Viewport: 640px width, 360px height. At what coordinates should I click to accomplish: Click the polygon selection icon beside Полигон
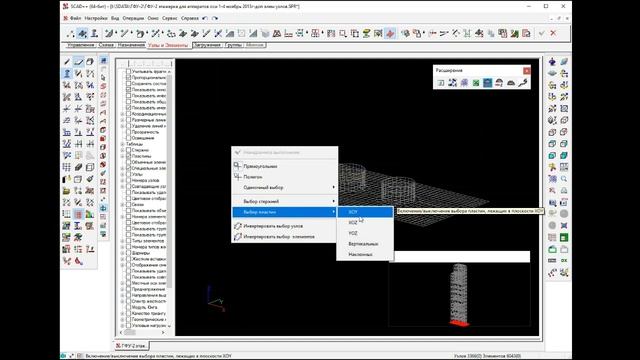click(238, 176)
